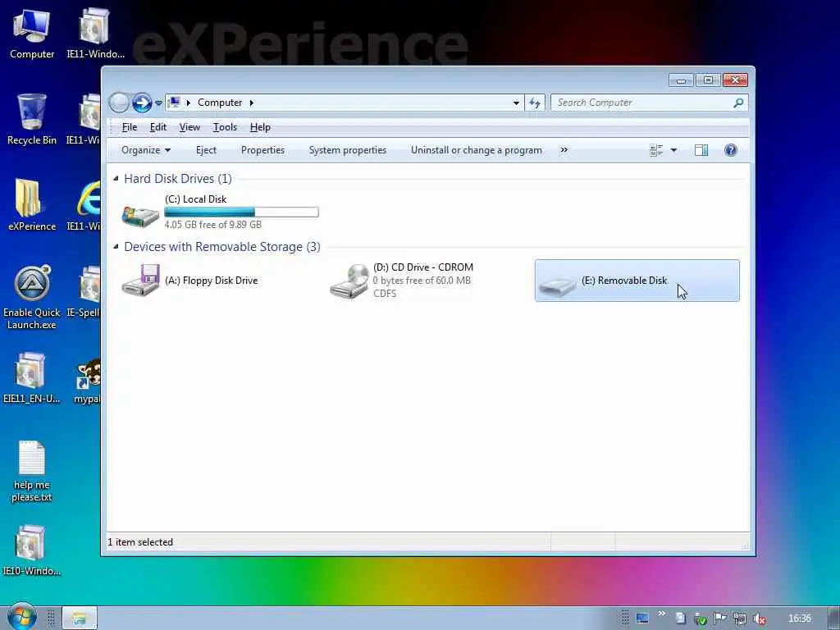Open the address bar history dropdown
The image size is (840, 630).
point(516,103)
